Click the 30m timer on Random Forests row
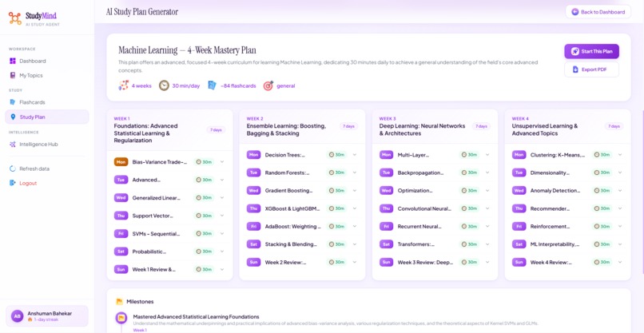 click(336, 172)
